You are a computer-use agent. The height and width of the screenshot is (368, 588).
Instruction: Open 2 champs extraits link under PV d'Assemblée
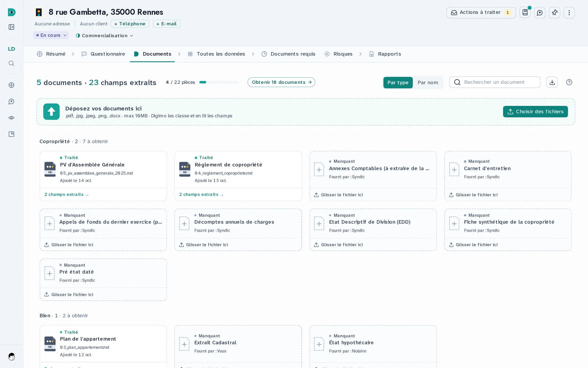coord(67,195)
